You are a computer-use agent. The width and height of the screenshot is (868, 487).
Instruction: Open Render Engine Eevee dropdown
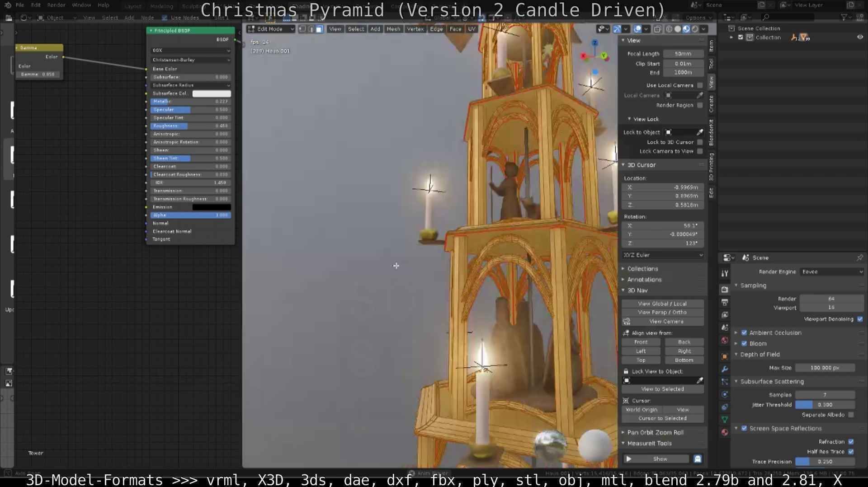tap(832, 272)
